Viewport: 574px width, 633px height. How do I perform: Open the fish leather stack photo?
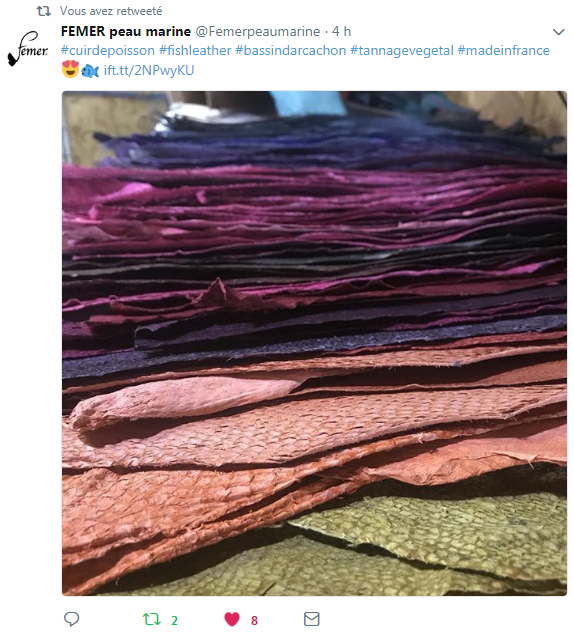tap(314, 343)
